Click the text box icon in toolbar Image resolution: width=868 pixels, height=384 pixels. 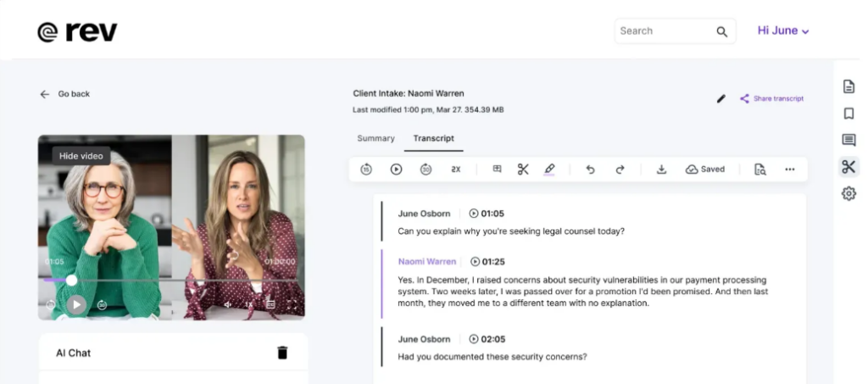pos(497,169)
